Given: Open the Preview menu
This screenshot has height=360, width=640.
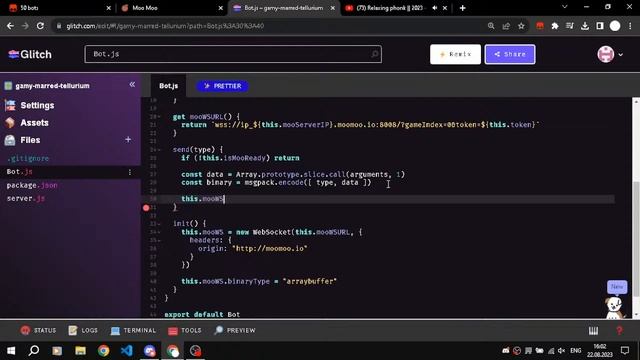Looking at the screenshot, I should pyautogui.click(x=235, y=330).
